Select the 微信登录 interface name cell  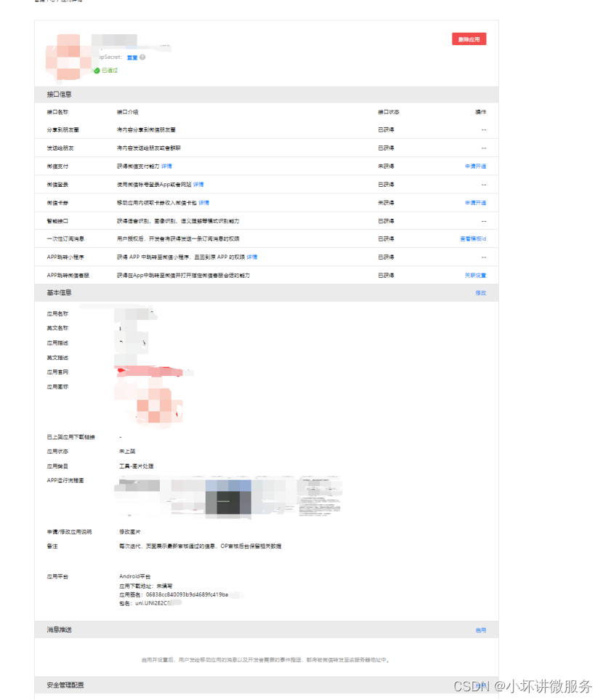(x=57, y=185)
